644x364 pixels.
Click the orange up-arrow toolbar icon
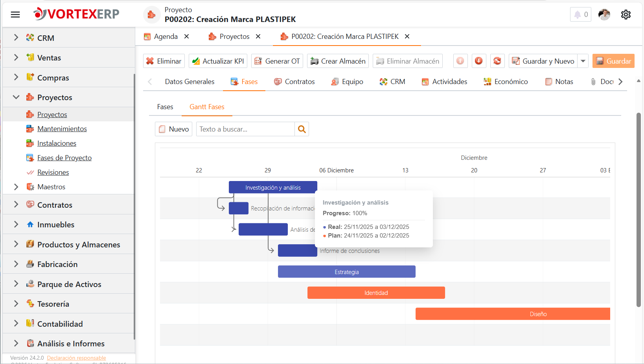pos(460,61)
